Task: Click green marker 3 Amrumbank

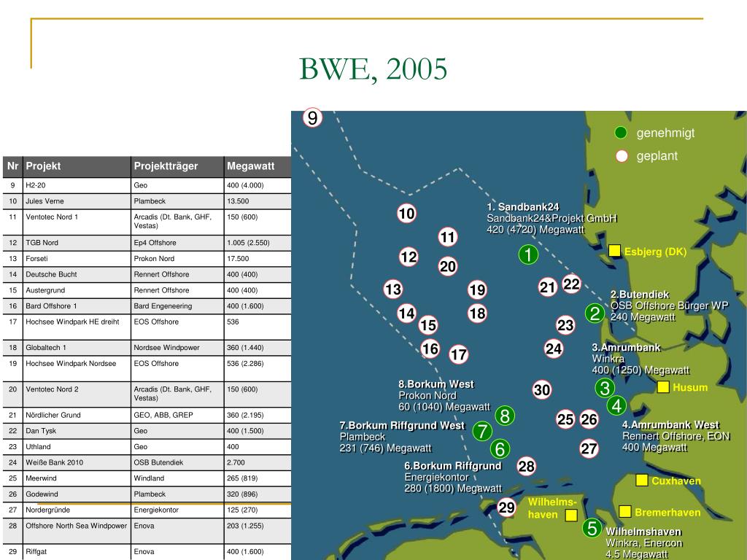Action: (605, 388)
